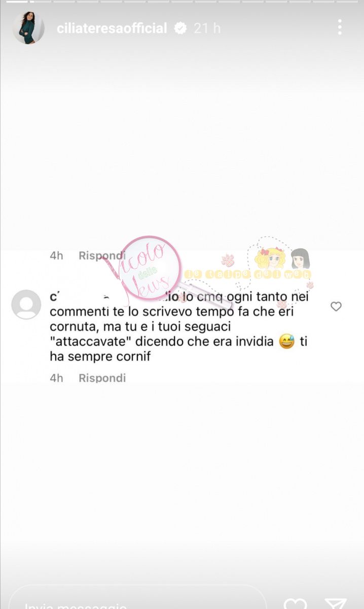Screen dimensions: 364x609
Task: Tap the 21 h story timestamp
Action: 207,28
